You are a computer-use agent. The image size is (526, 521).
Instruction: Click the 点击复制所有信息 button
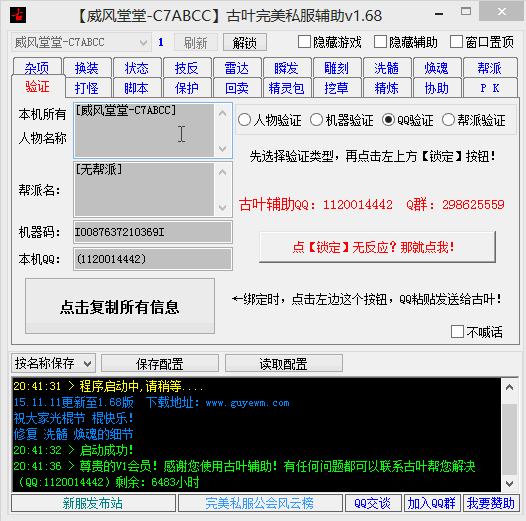pyautogui.click(x=120, y=306)
